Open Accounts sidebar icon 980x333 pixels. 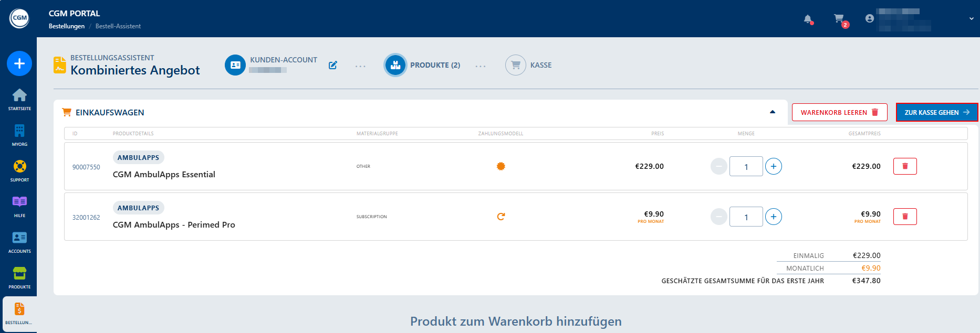19,238
